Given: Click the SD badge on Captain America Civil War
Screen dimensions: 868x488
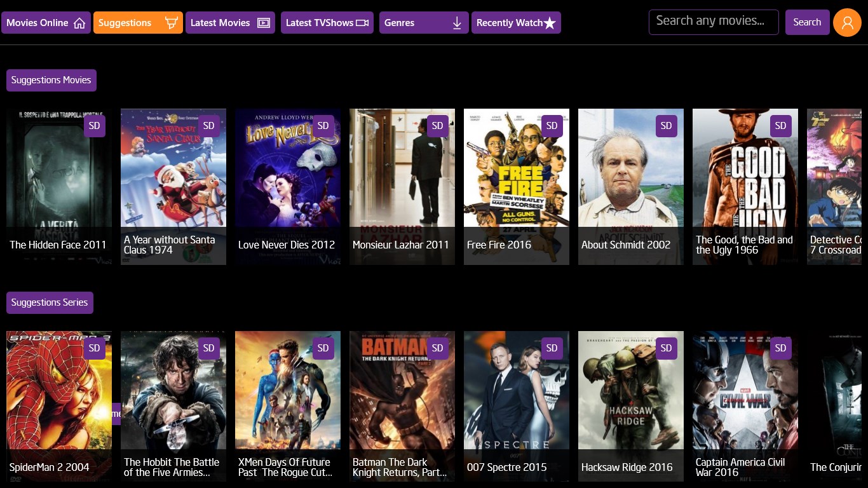Looking at the screenshot, I should [781, 348].
